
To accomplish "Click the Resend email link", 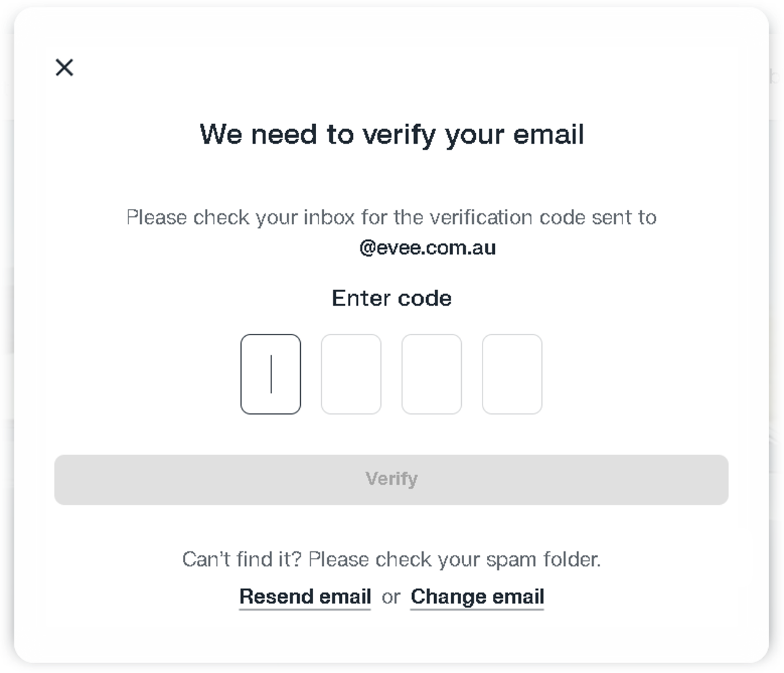I will pos(305,596).
